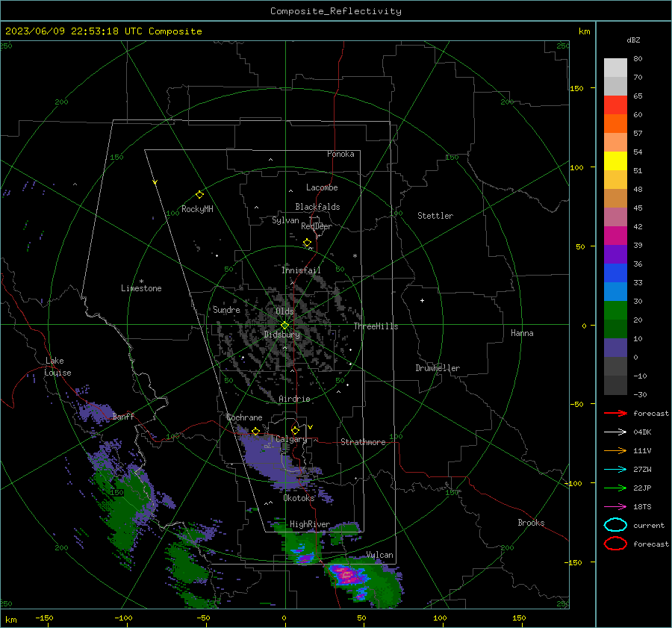Click the 111V legend label
This screenshot has width=672, height=628.
coord(642,450)
